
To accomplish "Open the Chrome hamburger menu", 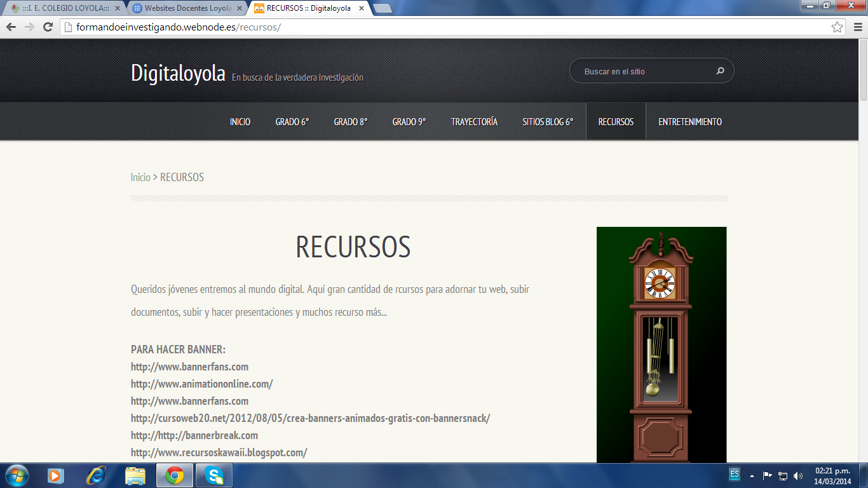I will (857, 27).
